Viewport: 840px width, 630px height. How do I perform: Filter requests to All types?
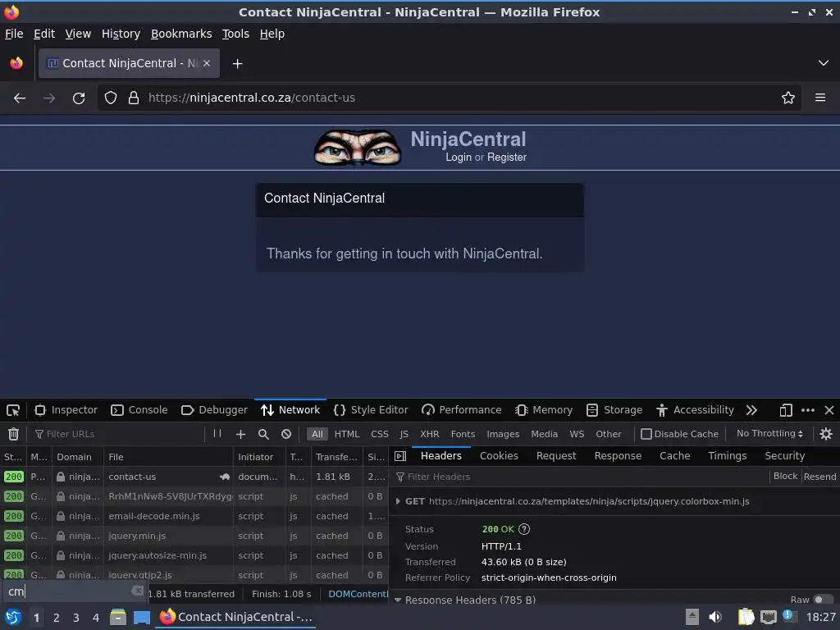(x=317, y=434)
